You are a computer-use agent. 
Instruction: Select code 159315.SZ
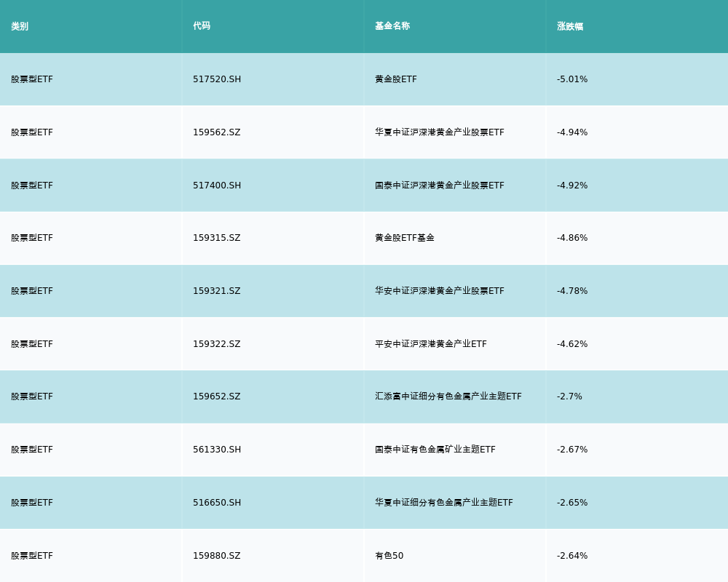[x=217, y=238]
